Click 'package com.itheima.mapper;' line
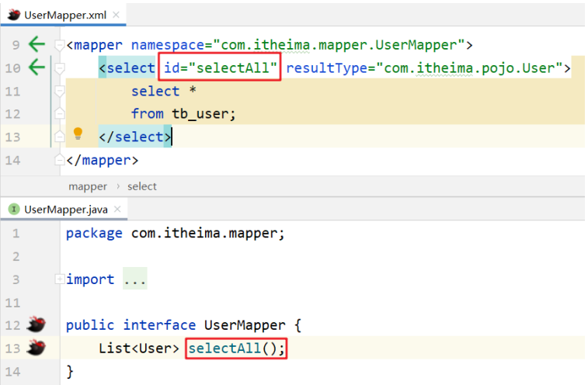Image resolution: width=588 pixels, height=385 pixels. [x=175, y=233]
